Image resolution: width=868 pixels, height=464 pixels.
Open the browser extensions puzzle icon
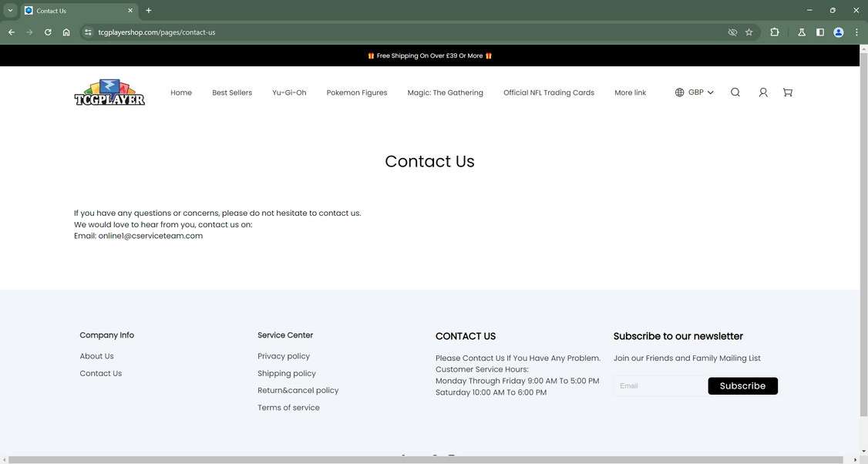(x=775, y=32)
